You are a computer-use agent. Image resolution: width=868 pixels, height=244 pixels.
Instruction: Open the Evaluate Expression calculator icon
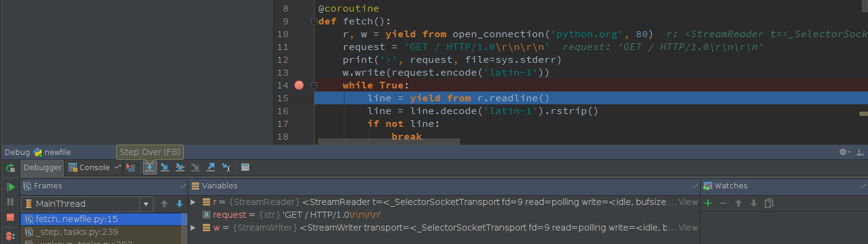tap(245, 167)
